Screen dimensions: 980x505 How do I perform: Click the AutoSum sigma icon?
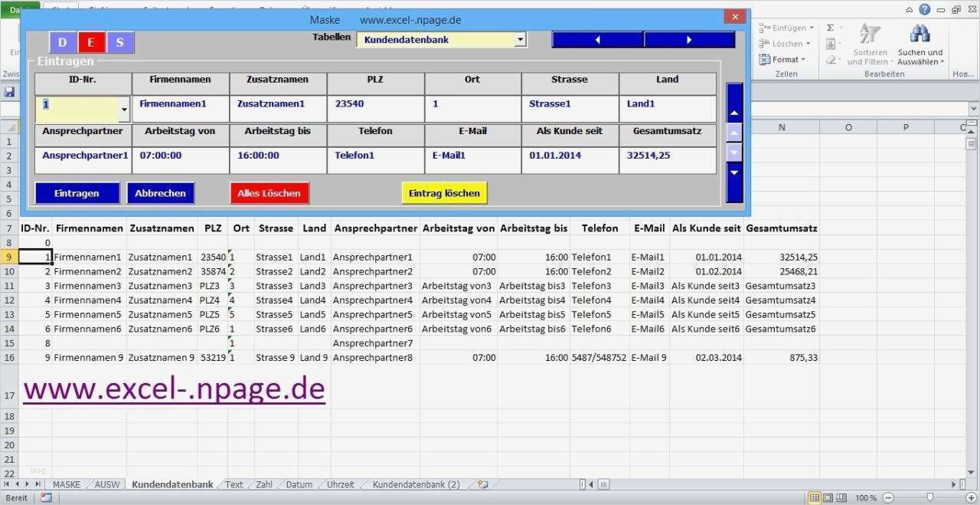[x=831, y=26]
